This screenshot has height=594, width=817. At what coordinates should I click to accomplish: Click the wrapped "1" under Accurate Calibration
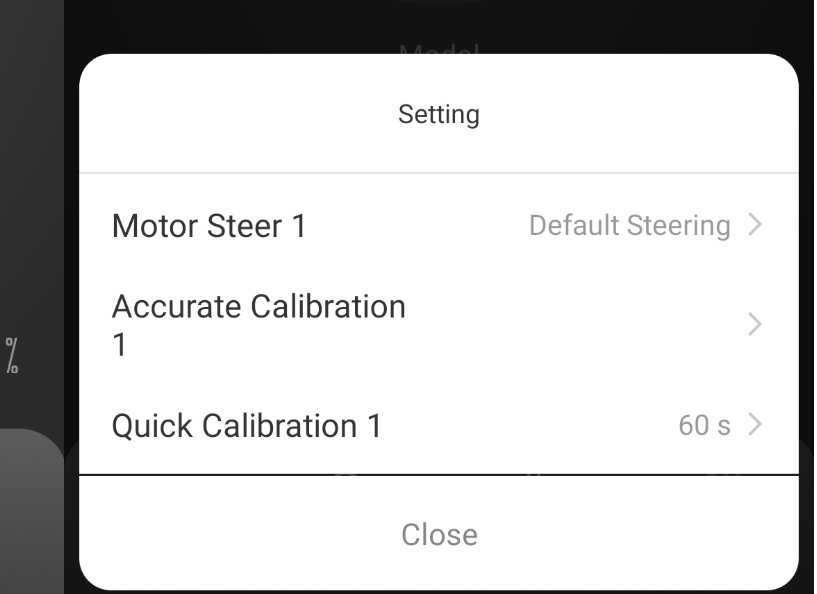pyautogui.click(x=119, y=345)
